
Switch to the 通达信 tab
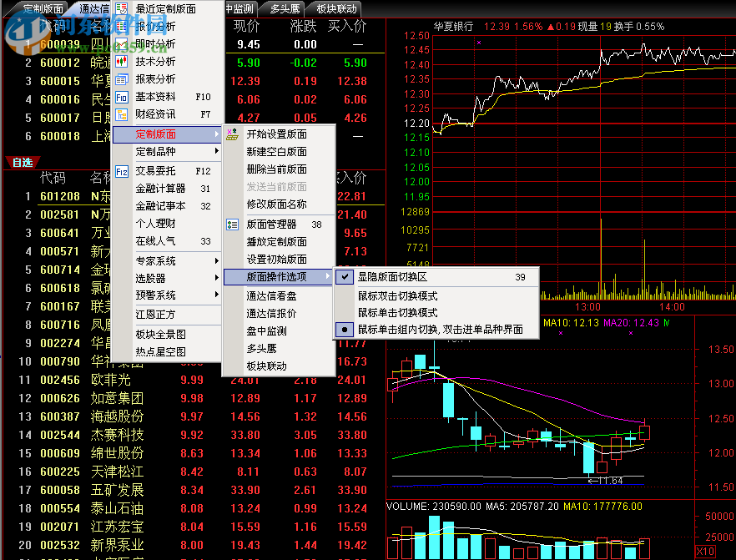(93, 9)
